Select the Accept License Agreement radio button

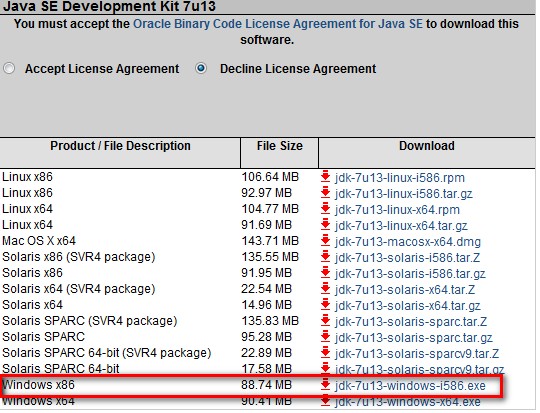9,68
